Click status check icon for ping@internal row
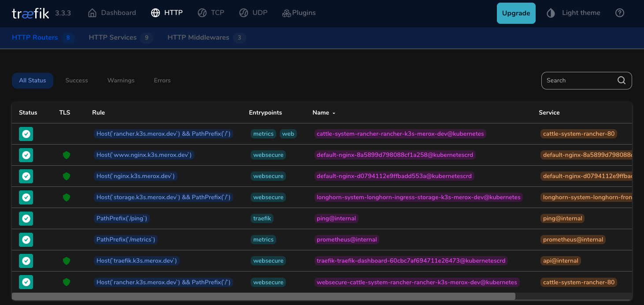 26,218
